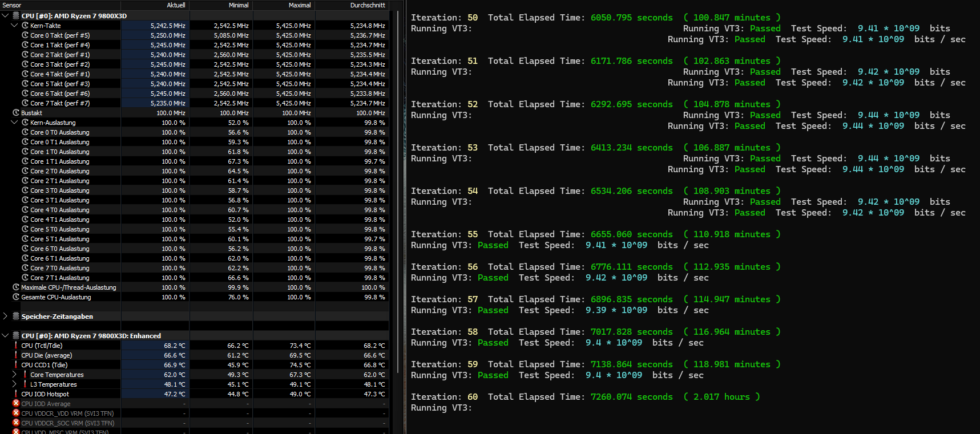Click the 74.5 °C CCD1 maximal value

pyautogui.click(x=300, y=365)
